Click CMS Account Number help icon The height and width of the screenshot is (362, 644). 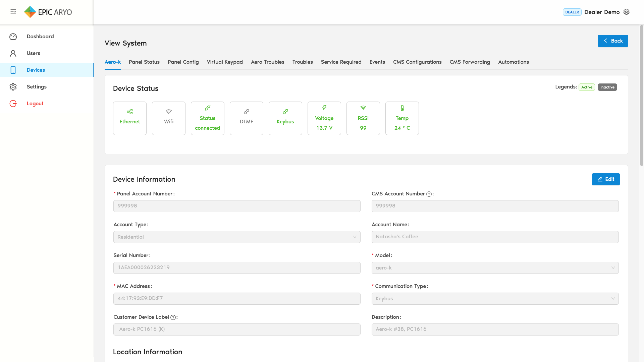[x=429, y=194]
